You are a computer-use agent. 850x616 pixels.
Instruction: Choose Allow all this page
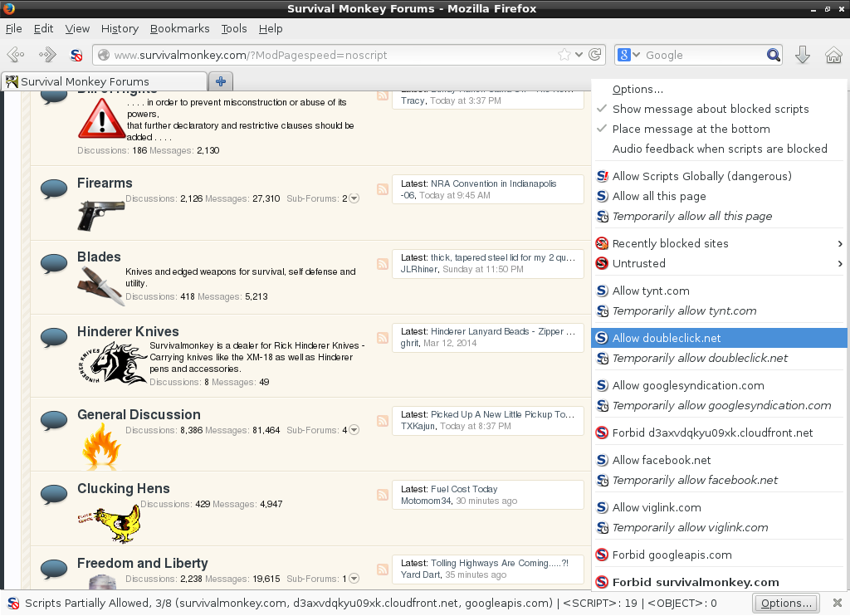click(720, 196)
